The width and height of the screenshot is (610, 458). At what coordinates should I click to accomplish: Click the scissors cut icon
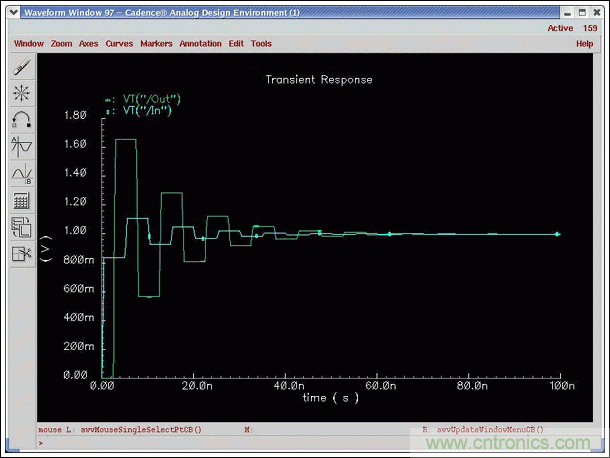[x=22, y=254]
